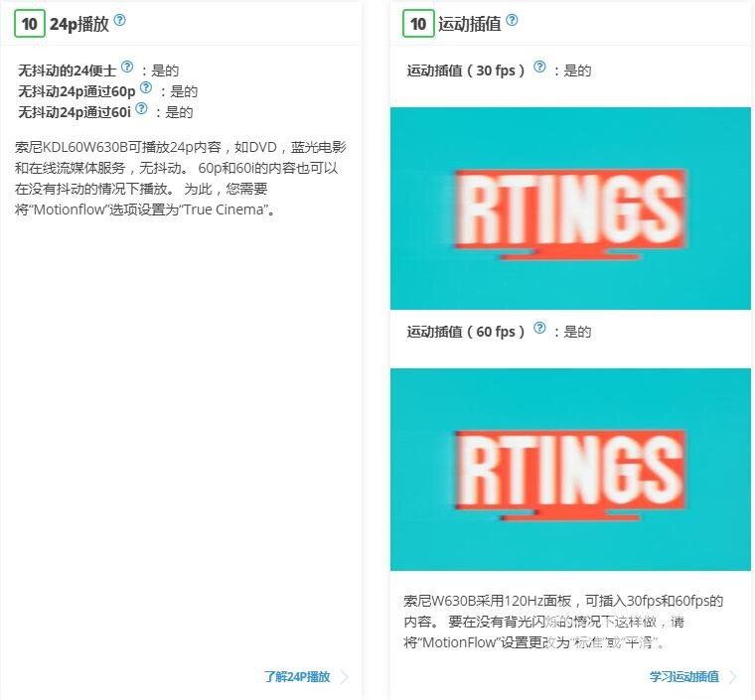Screen dimensions: 755x700
Task: Click chevron arrow after 了解24P播放
Action: (345, 676)
